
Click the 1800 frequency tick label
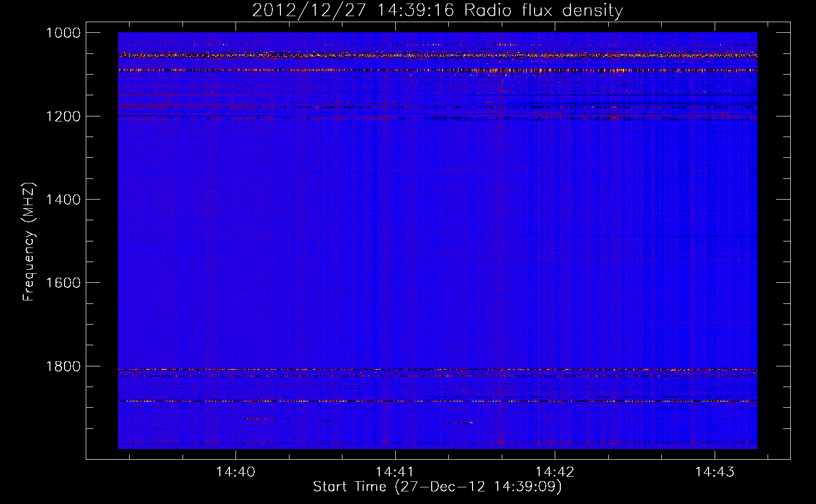tap(63, 366)
